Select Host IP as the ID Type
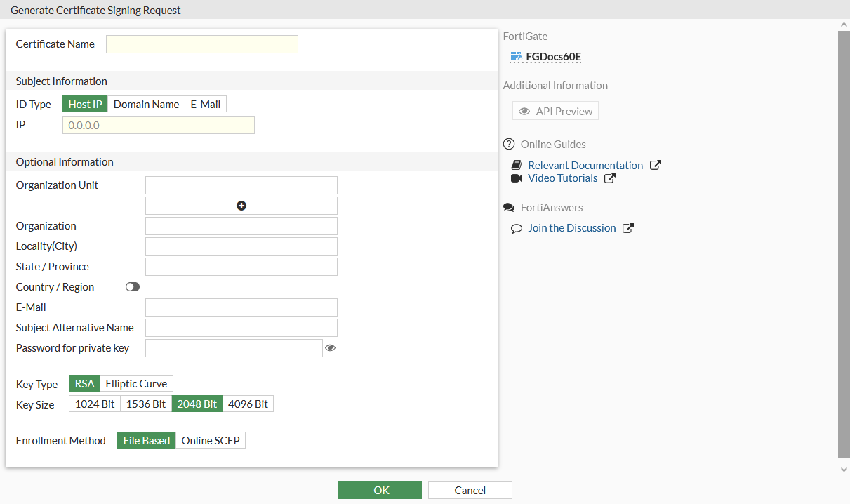 click(84, 103)
